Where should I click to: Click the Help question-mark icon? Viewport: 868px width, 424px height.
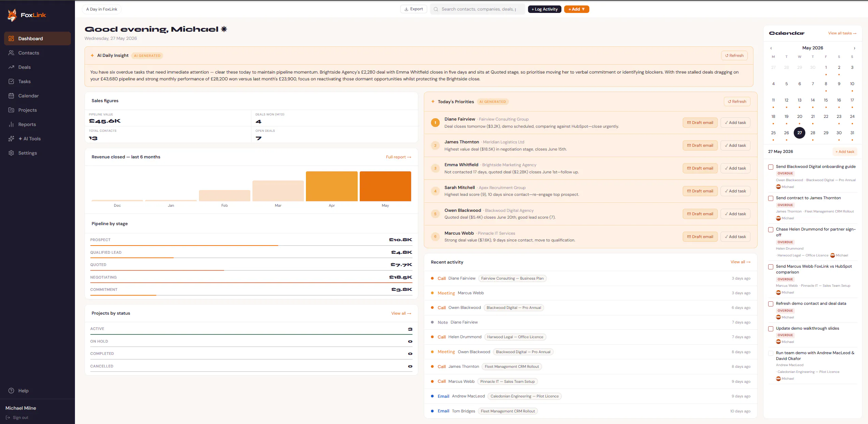[11, 391]
